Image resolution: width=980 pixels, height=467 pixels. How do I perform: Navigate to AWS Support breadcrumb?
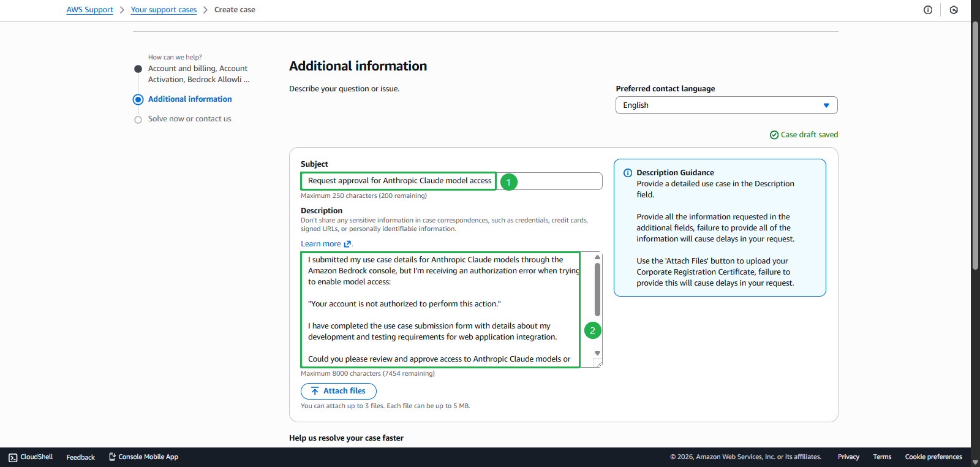point(89,10)
